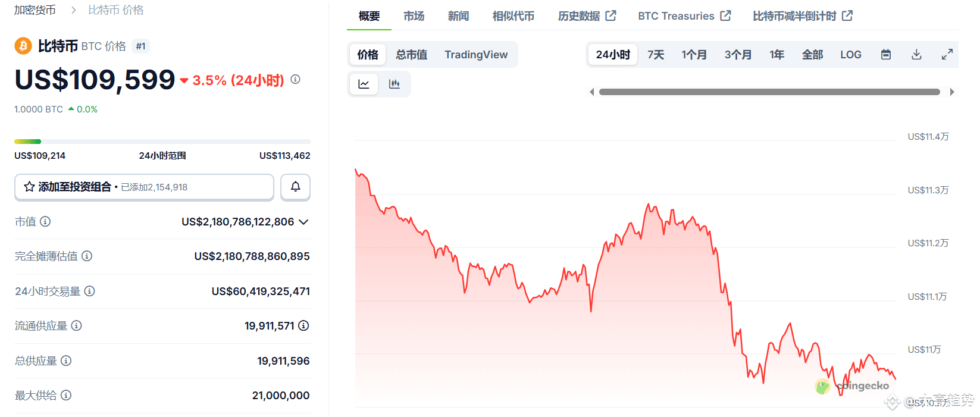
Task: Open the 新闻 tab
Action: click(x=458, y=16)
